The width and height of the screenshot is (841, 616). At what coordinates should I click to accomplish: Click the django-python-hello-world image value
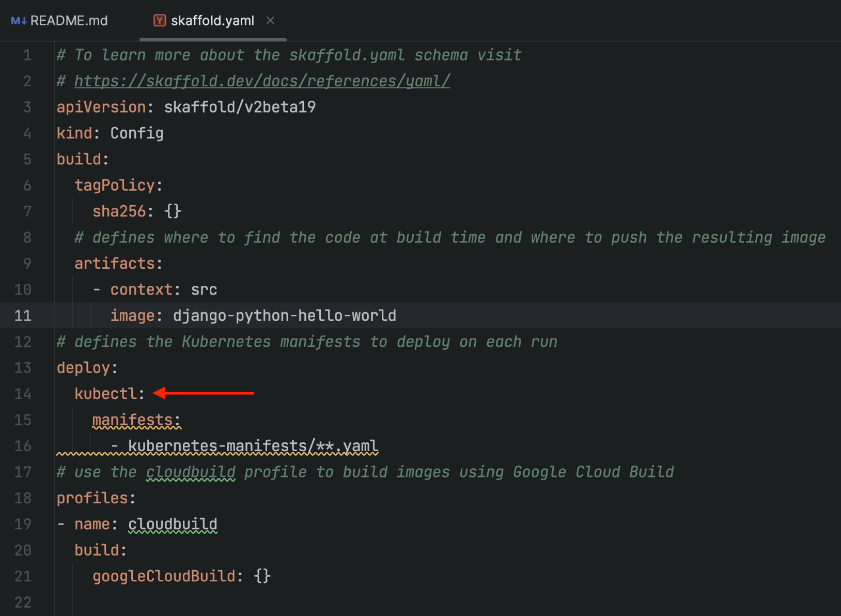click(284, 316)
